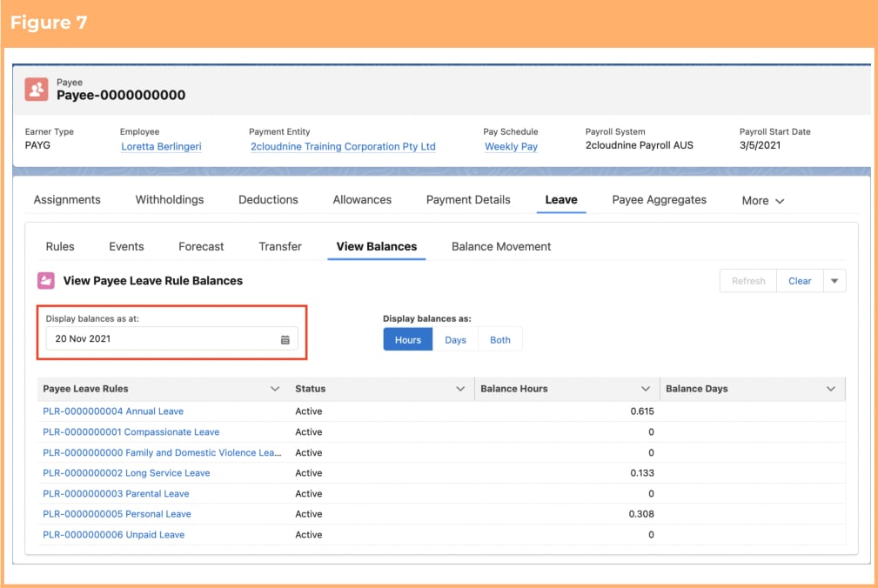The height and width of the screenshot is (588, 878).
Task: Click the Clear button
Action: click(800, 281)
